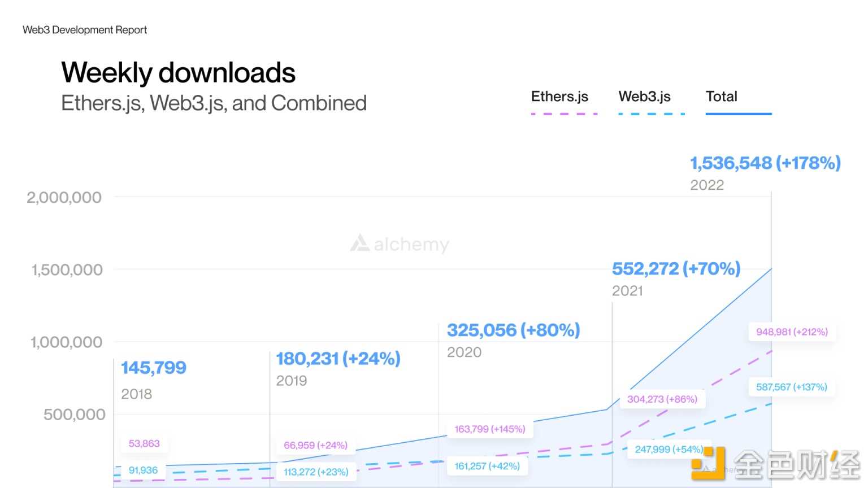Screen dimensions: 868x488
Task: Click the 1,536,548 (+178%) total label
Action: tap(765, 163)
